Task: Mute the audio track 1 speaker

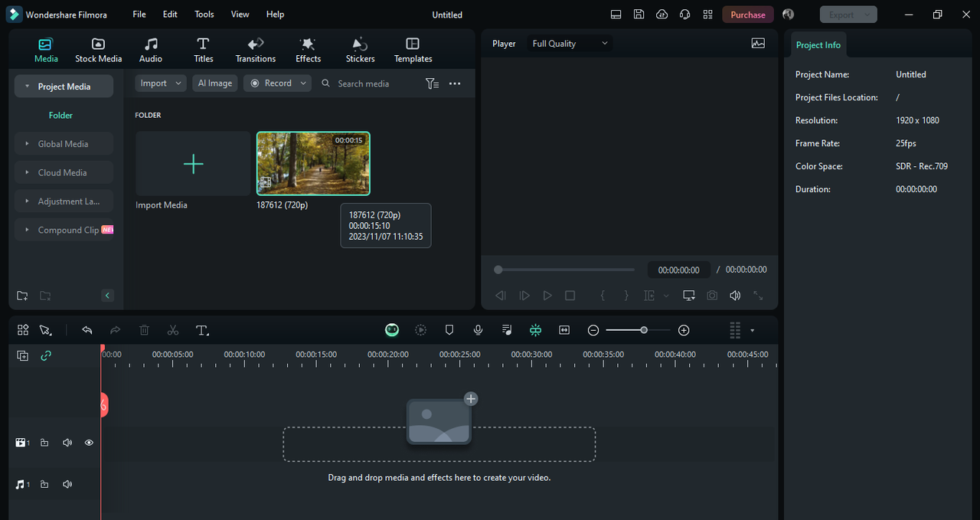Action: click(67, 485)
